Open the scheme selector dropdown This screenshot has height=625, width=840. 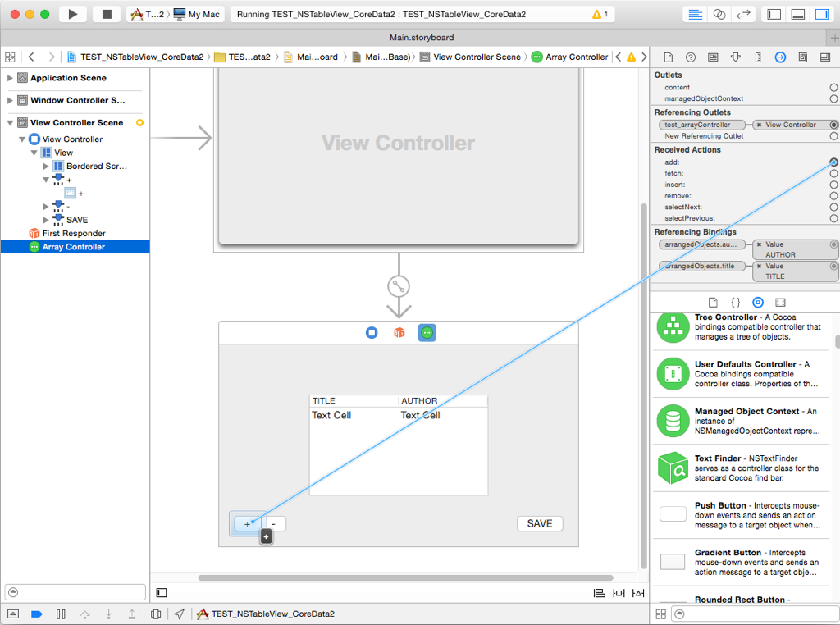coord(148,15)
